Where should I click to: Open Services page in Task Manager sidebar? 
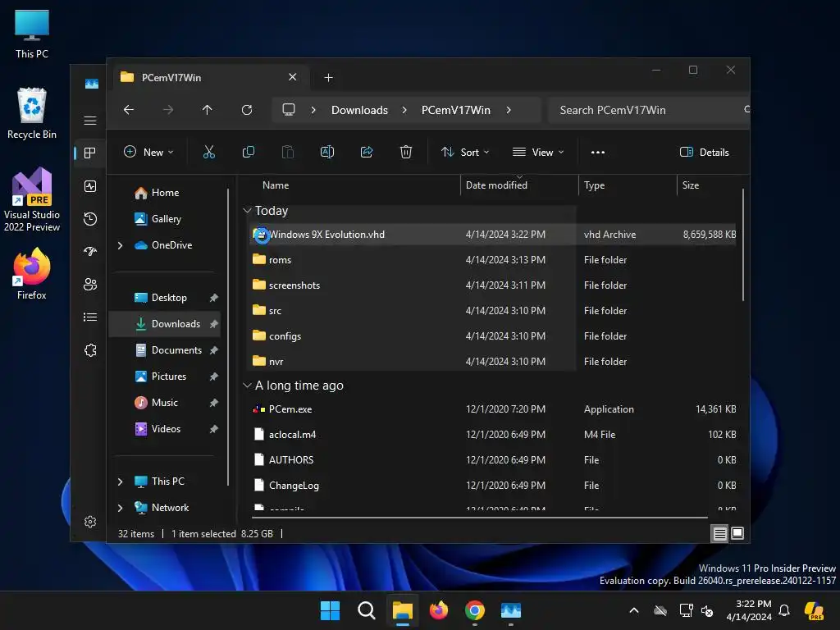(90, 350)
